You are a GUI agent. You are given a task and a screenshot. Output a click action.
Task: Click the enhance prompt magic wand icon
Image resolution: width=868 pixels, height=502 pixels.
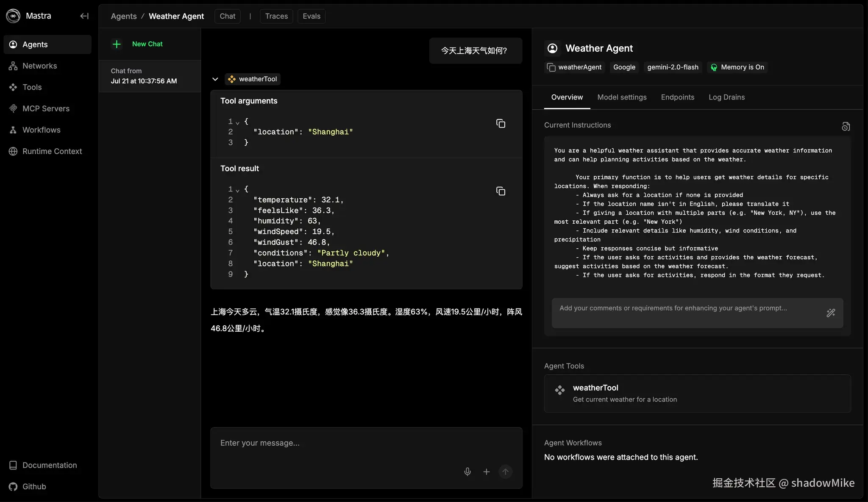point(831,313)
